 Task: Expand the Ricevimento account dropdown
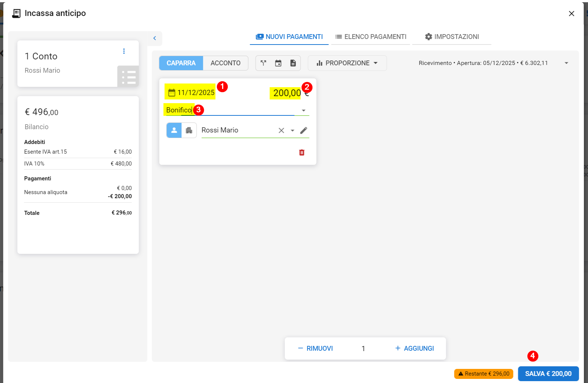tap(566, 63)
